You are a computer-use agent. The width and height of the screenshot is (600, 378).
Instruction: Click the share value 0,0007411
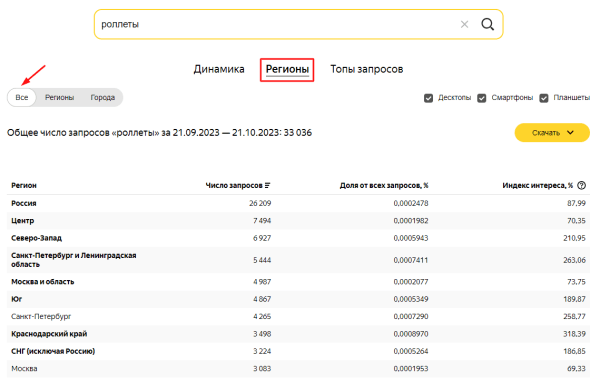pyautogui.click(x=411, y=260)
